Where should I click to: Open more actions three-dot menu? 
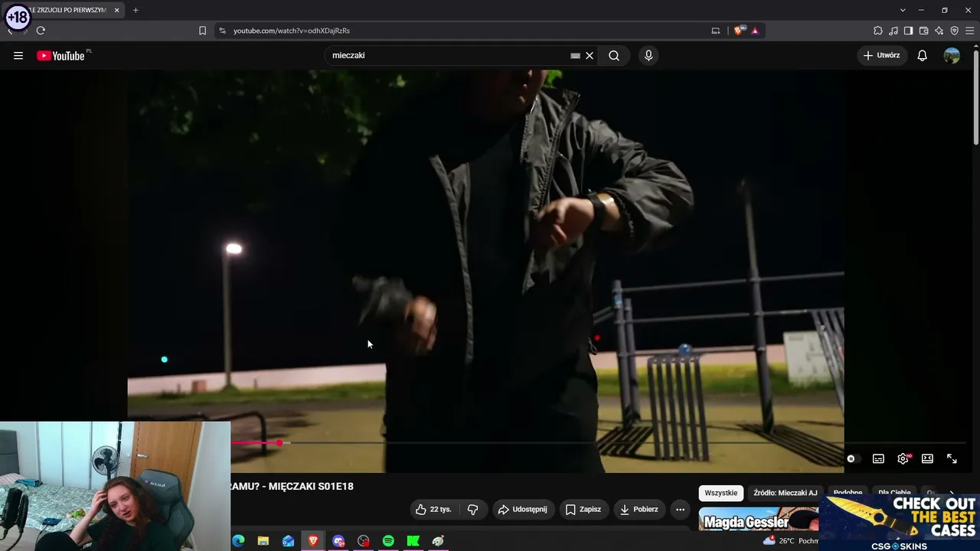(680, 509)
